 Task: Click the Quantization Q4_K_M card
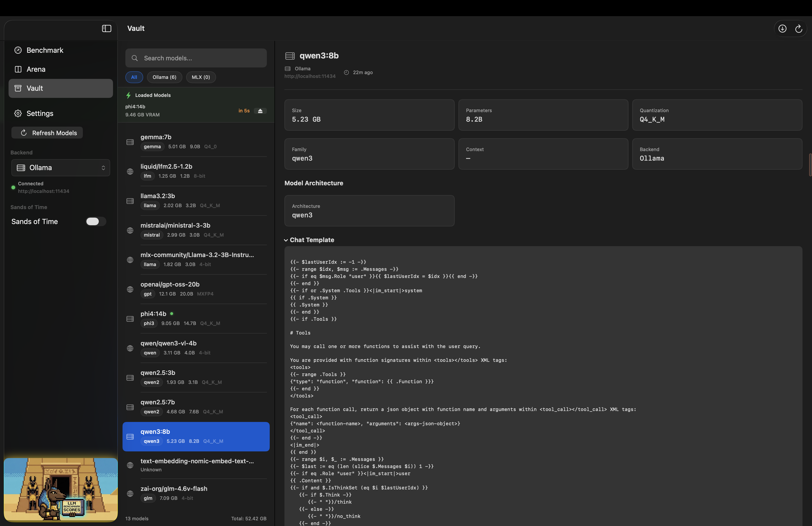717,115
